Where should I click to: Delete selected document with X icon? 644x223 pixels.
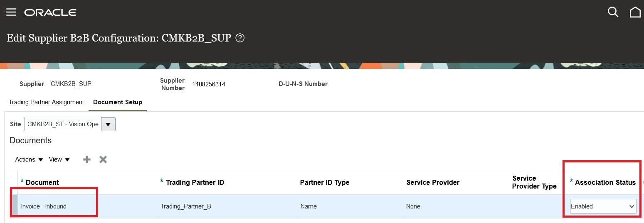tap(103, 159)
